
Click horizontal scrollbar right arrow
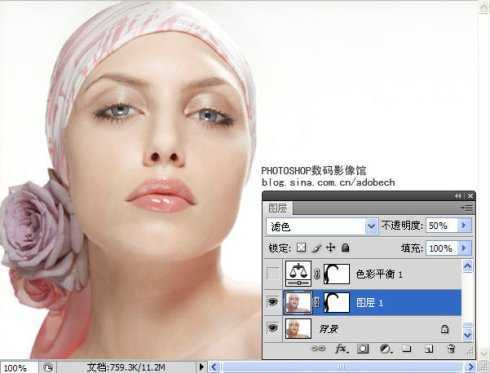point(471,367)
